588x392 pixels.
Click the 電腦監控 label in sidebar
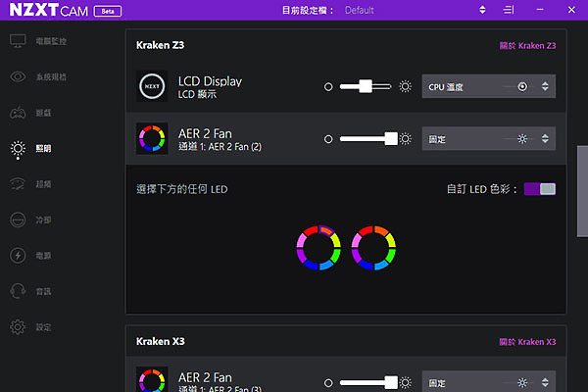(x=51, y=41)
